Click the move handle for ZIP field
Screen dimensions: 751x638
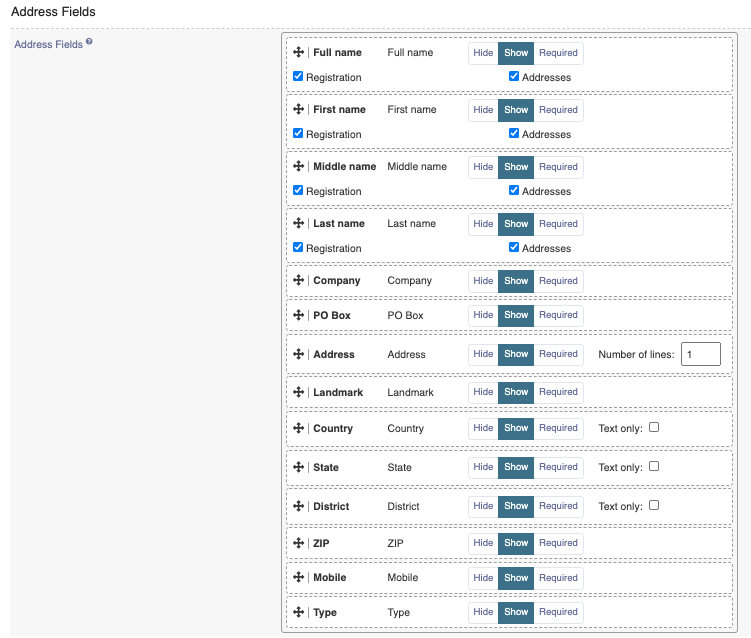(x=298, y=543)
